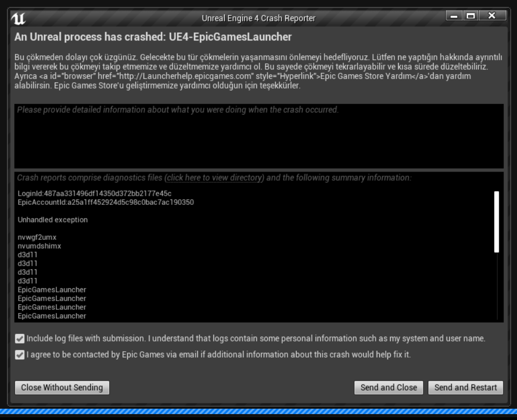Close the Crash Reporter with X
The image size is (517, 420).
tap(492, 16)
